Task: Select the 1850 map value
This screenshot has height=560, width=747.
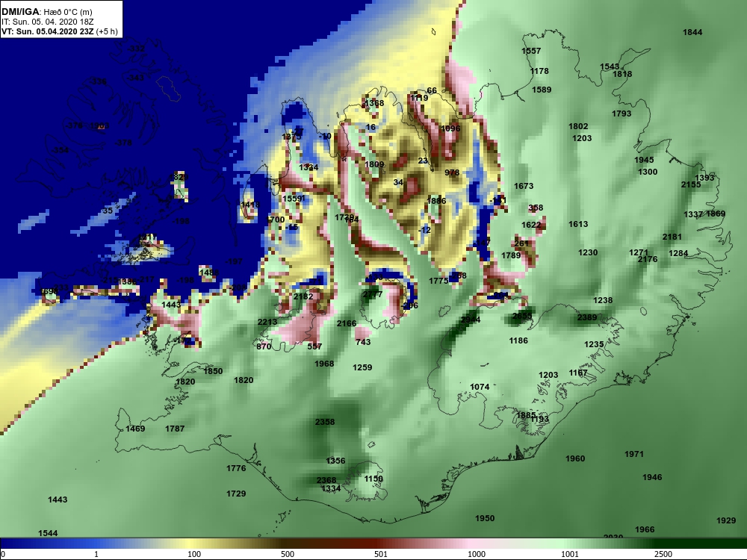Action: (213, 371)
